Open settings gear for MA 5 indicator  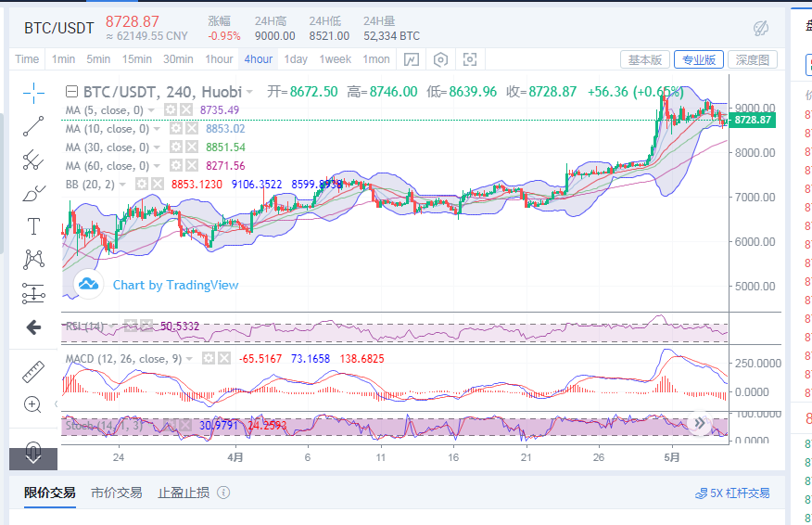click(171, 109)
